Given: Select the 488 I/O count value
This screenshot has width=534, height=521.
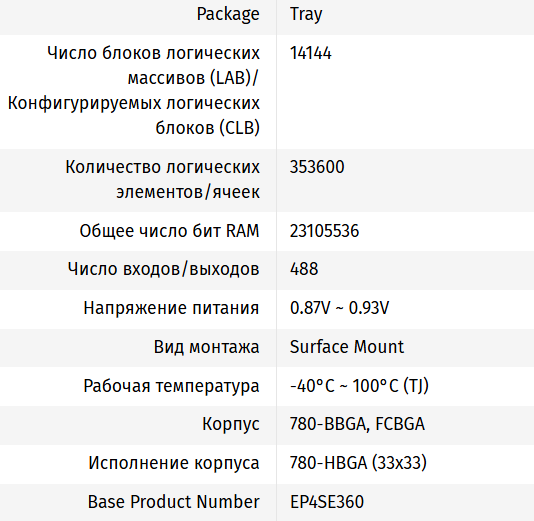Looking at the screenshot, I should pyautogui.click(x=304, y=269).
